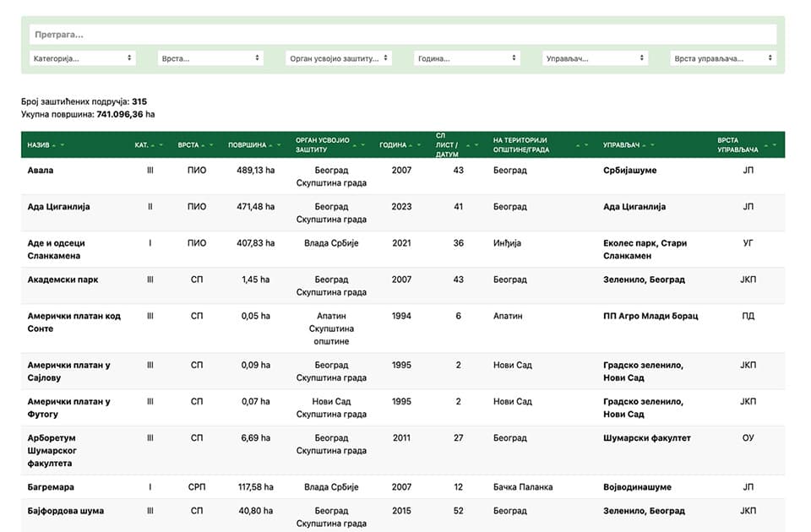Click the Орган усвојио заштиту column header
This screenshot has width=811, height=532.
coord(322,145)
